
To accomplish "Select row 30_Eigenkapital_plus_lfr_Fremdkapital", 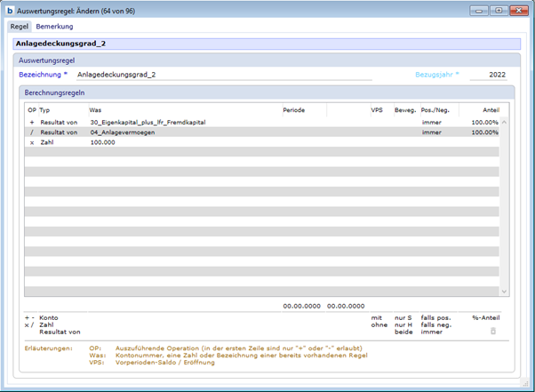I will 147,122.
